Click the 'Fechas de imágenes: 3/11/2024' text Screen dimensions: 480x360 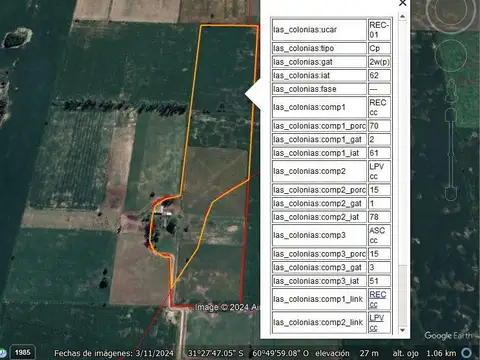coord(114,353)
